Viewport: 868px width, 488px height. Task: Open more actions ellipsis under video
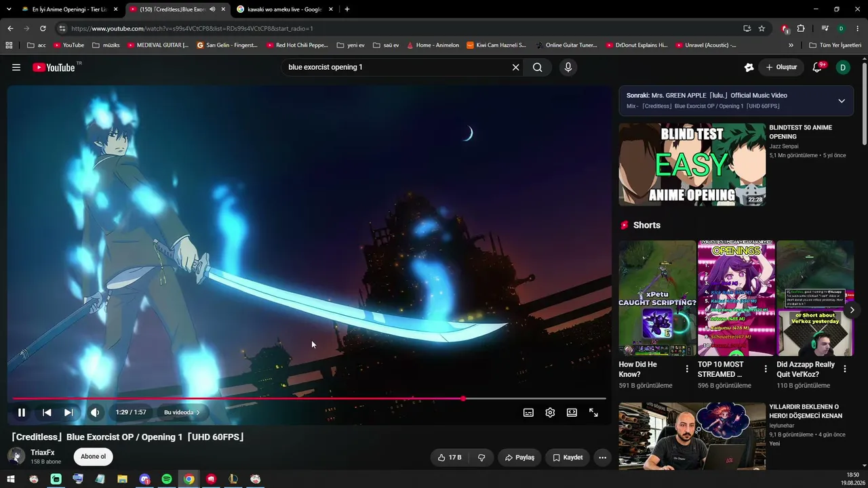602,457
